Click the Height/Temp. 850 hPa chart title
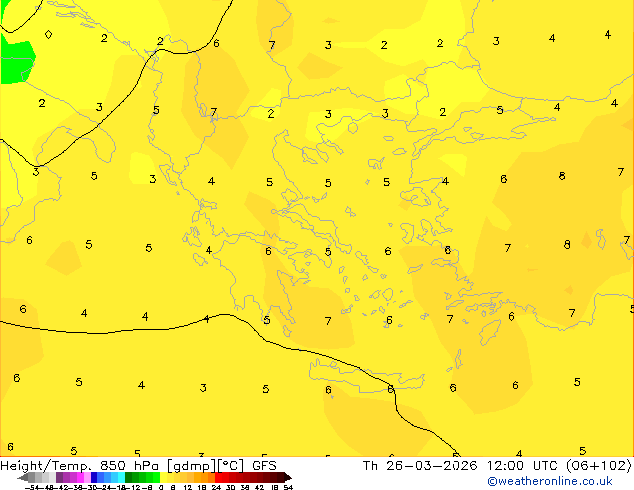Viewport: 634px width, 490px height. pos(138,466)
